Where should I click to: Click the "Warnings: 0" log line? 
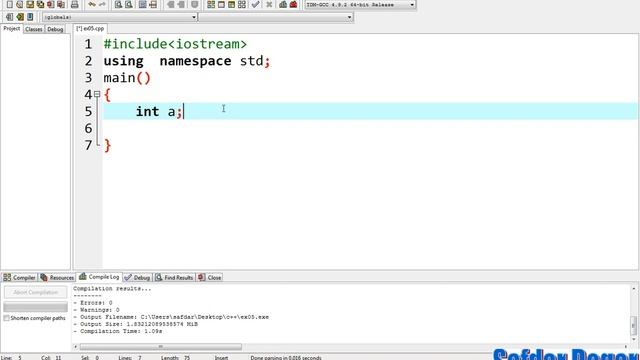pos(96,310)
